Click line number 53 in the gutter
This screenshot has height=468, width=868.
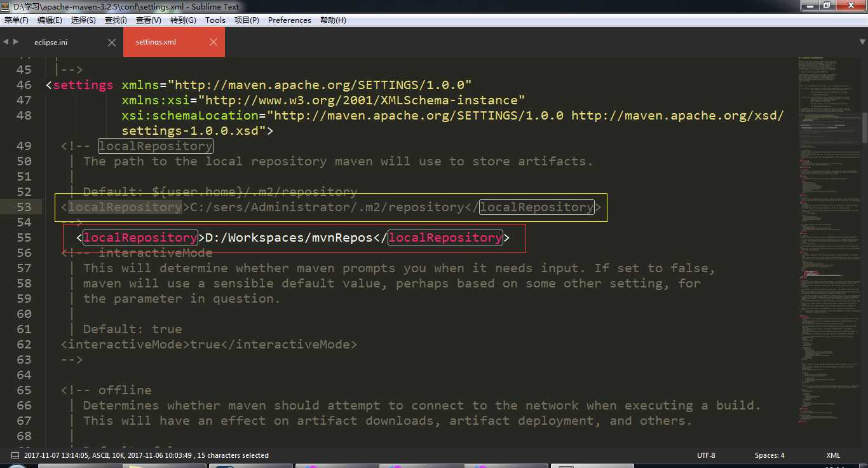point(24,207)
